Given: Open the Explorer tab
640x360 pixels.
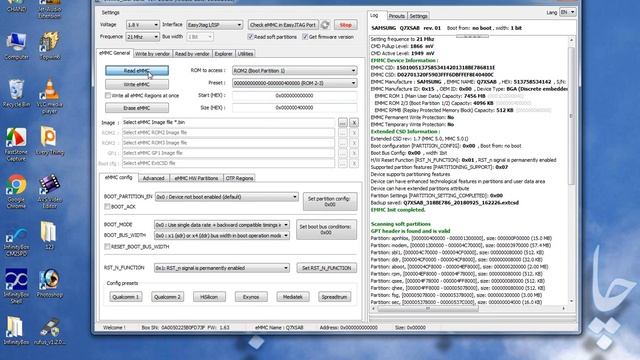Looking at the screenshot, I should pyautogui.click(x=223, y=54).
